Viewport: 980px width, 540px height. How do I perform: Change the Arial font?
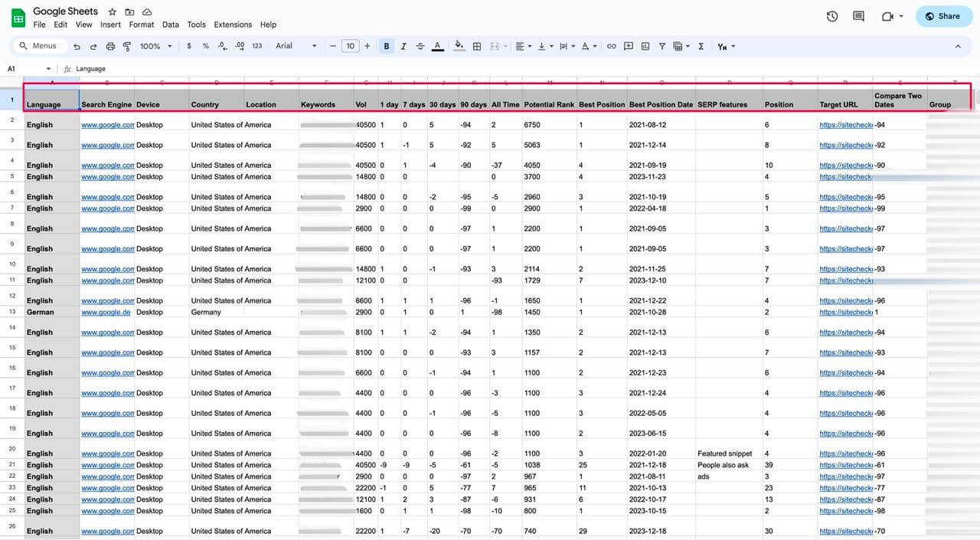(x=296, y=46)
